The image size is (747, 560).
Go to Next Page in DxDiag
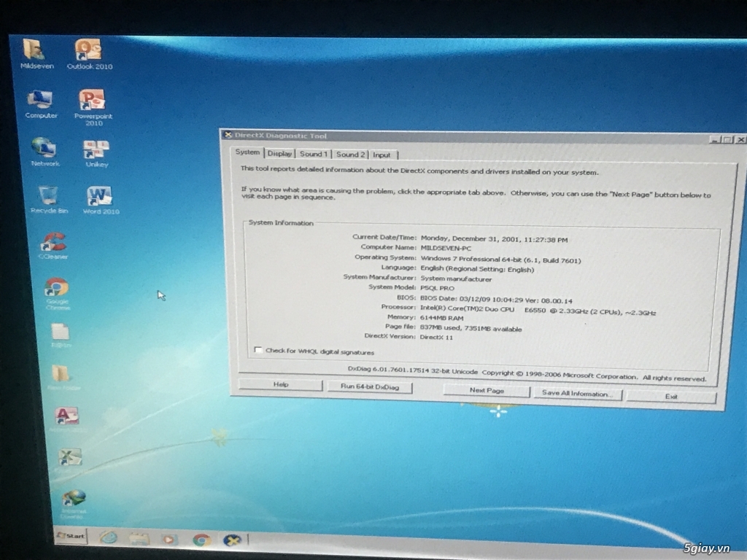487,391
